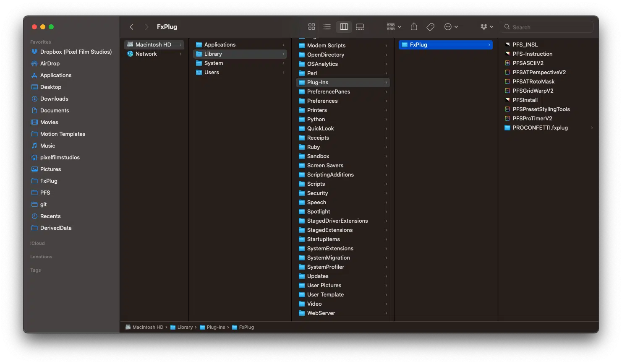
Task: Expand the WebServer folder chevron
Action: coord(386,313)
